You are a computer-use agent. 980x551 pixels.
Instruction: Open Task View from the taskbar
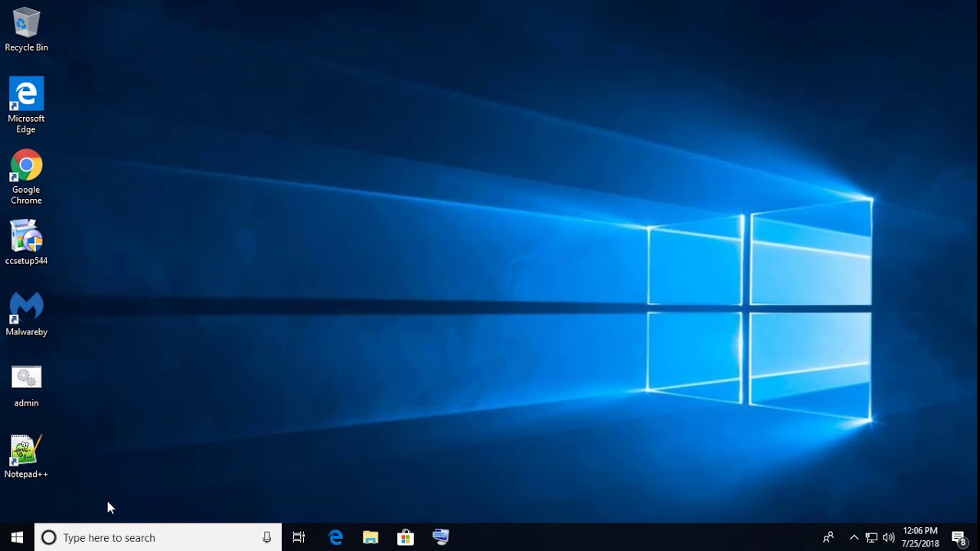[299, 537]
